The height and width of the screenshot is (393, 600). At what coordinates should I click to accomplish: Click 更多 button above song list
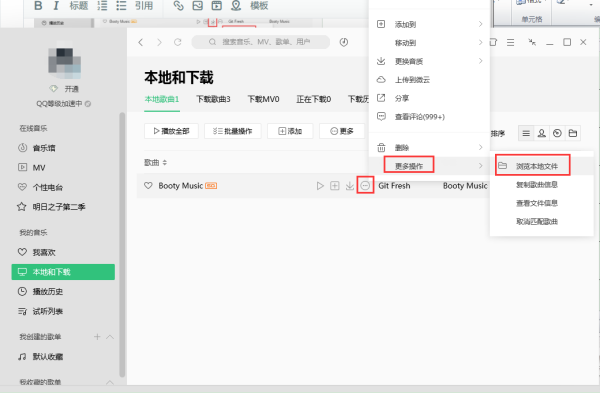tap(342, 131)
